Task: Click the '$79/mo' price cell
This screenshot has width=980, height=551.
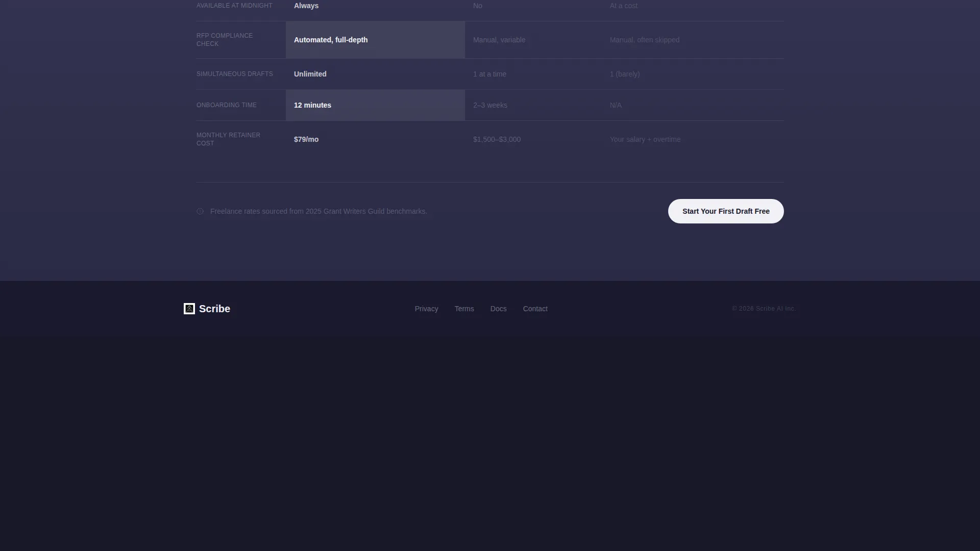Action: (x=375, y=139)
